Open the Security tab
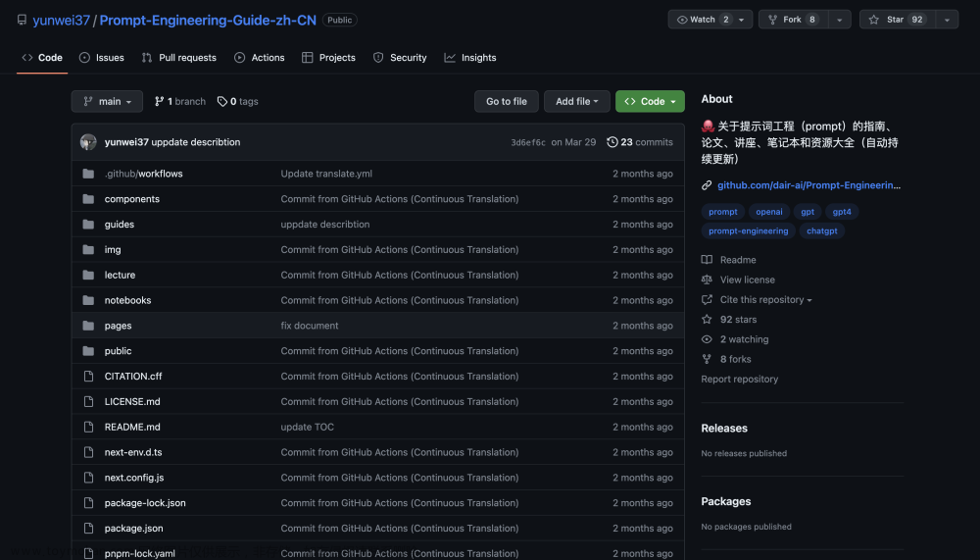Viewport: 980px width, 560px height. (x=400, y=58)
